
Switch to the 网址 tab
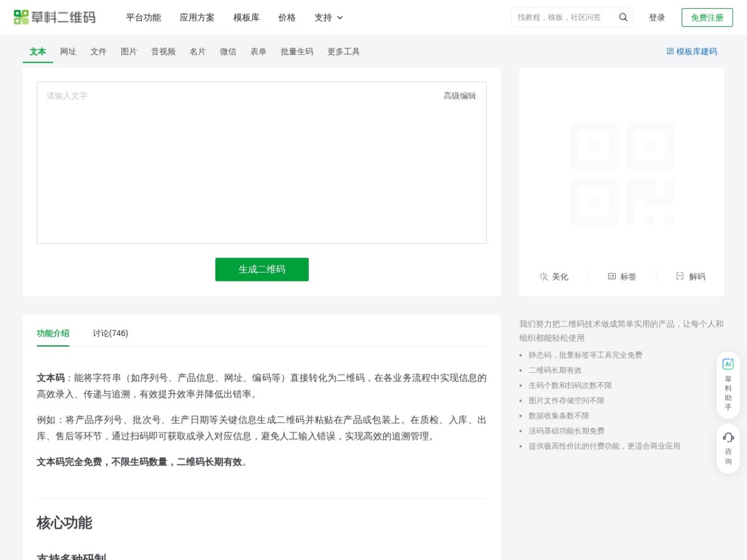[x=68, y=52]
